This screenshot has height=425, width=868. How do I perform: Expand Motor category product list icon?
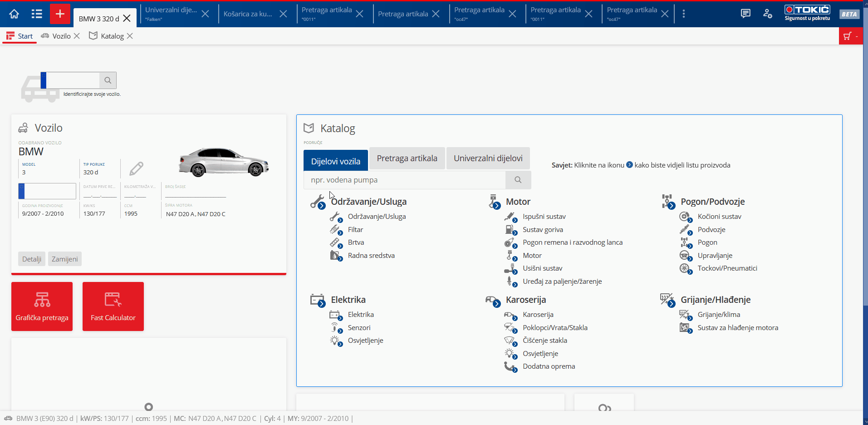coord(497,206)
